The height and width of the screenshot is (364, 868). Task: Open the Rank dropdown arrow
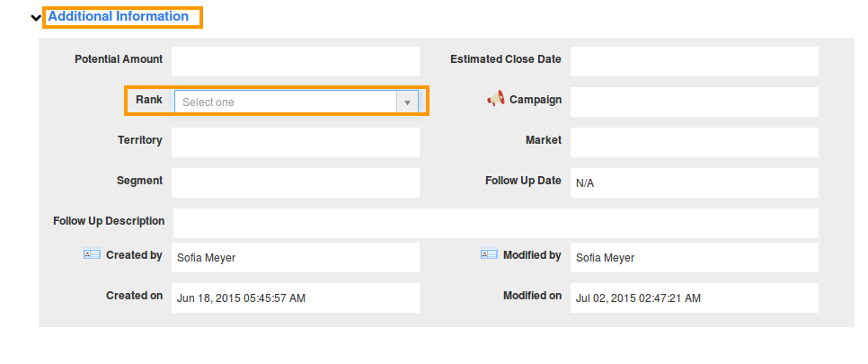tap(407, 102)
